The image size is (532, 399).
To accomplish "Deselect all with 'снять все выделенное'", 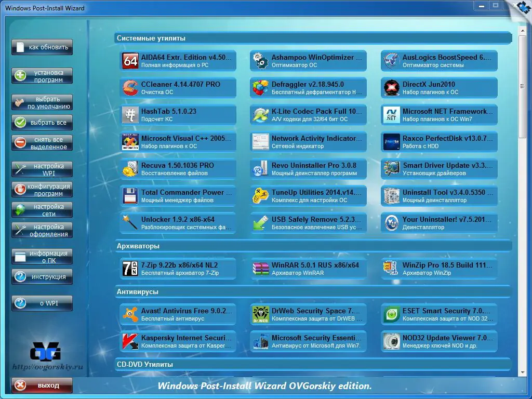I will tap(42, 143).
